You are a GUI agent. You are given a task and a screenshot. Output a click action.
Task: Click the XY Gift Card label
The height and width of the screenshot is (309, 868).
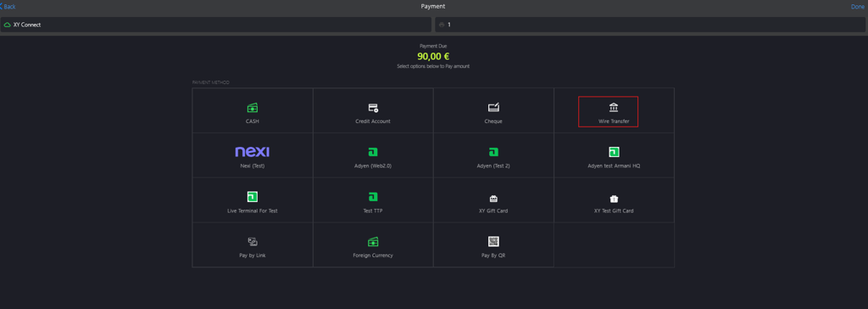493,211
